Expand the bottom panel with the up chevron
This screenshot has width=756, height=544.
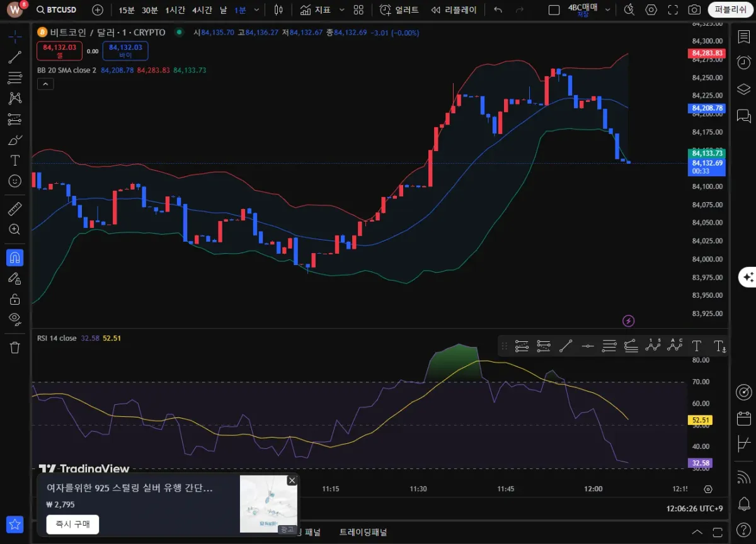tap(697, 532)
